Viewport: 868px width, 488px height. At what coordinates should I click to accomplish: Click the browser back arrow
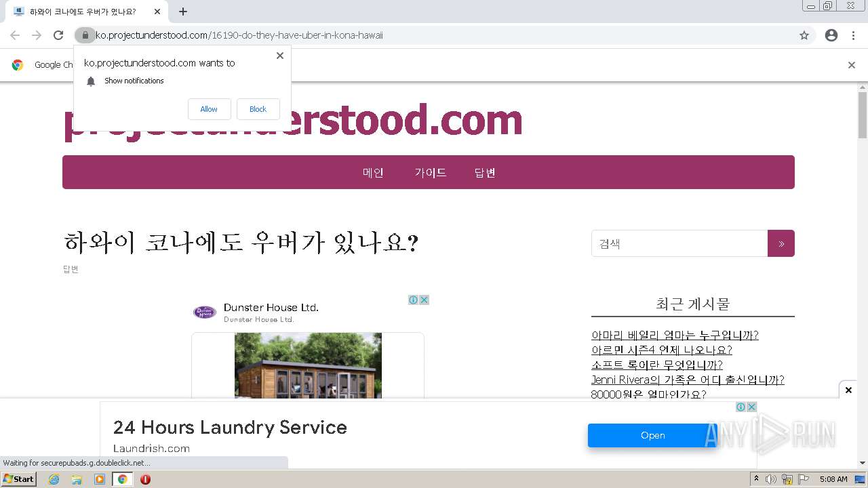coord(15,35)
